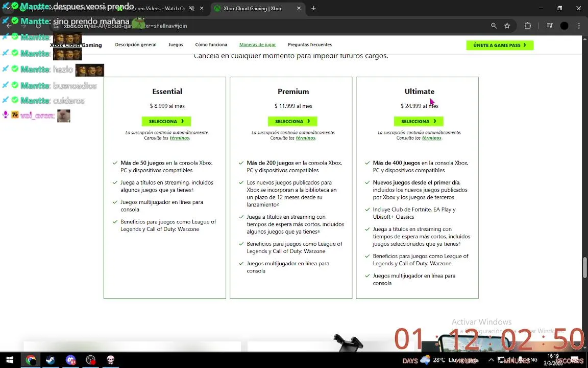The width and height of the screenshot is (588, 368).
Task: Open términos link in Premium card
Action: (x=305, y=138)
